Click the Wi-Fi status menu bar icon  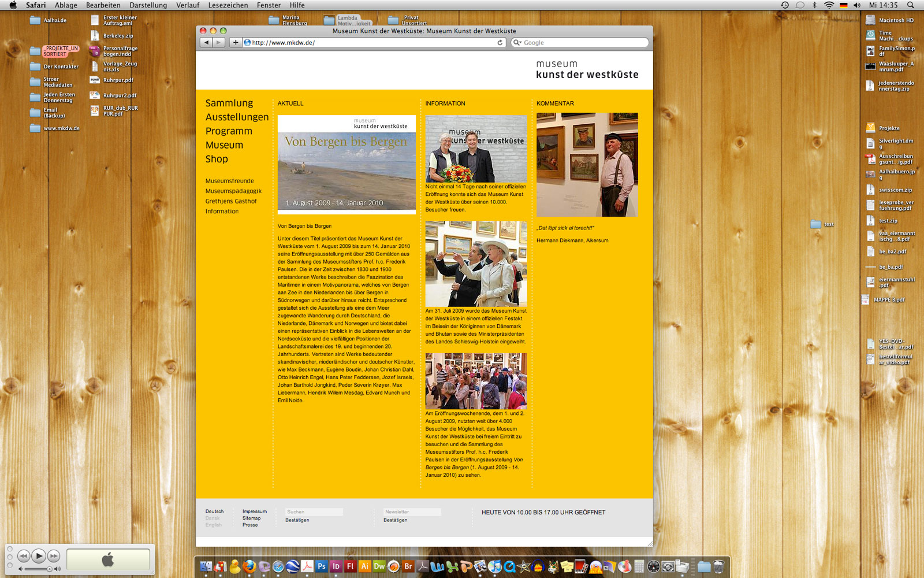click(829, 5)
